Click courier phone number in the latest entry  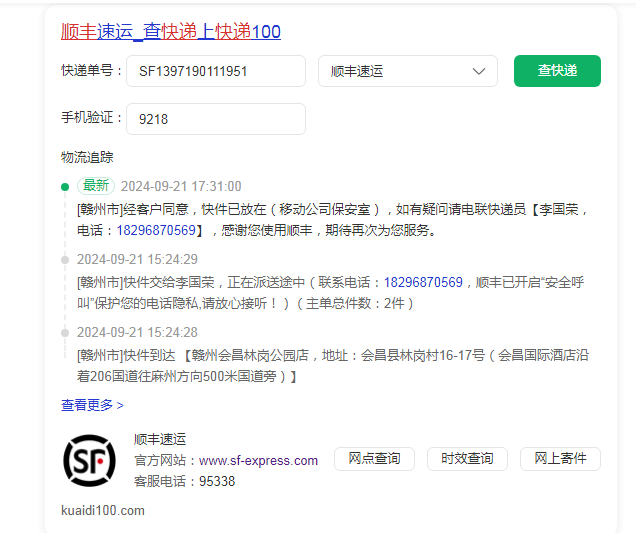156,230
